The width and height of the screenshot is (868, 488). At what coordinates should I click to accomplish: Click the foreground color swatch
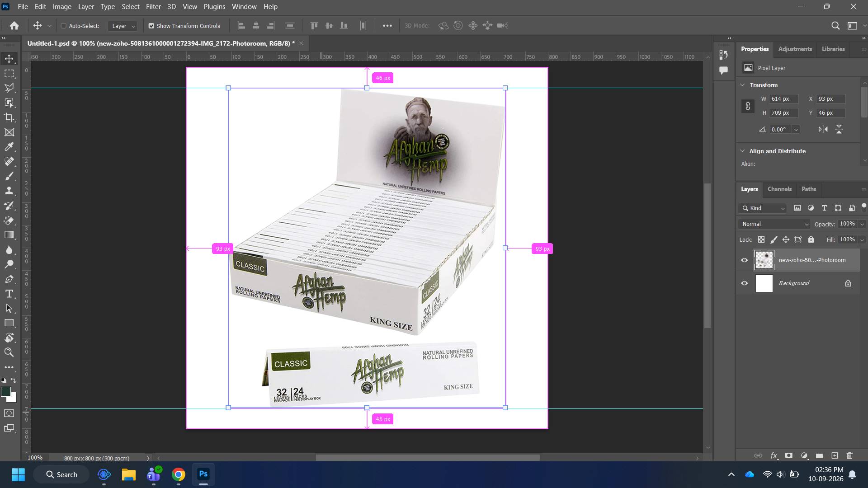coord(6,392)
